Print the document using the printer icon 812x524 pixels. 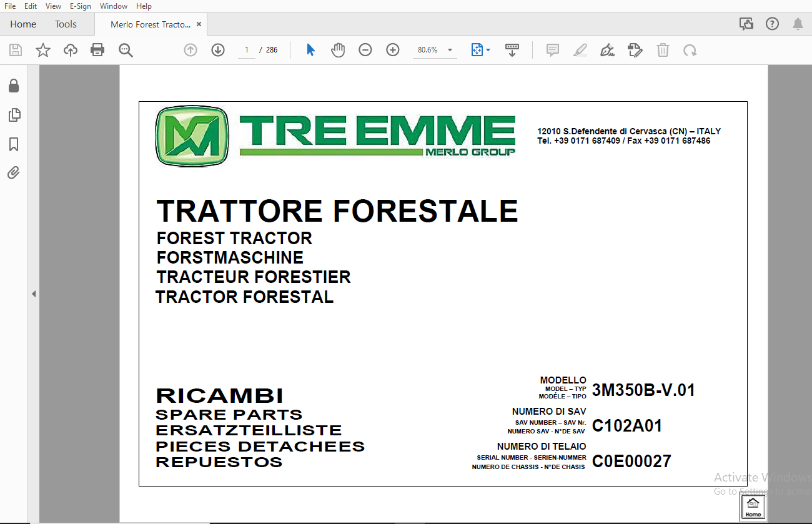pos(97,50)
